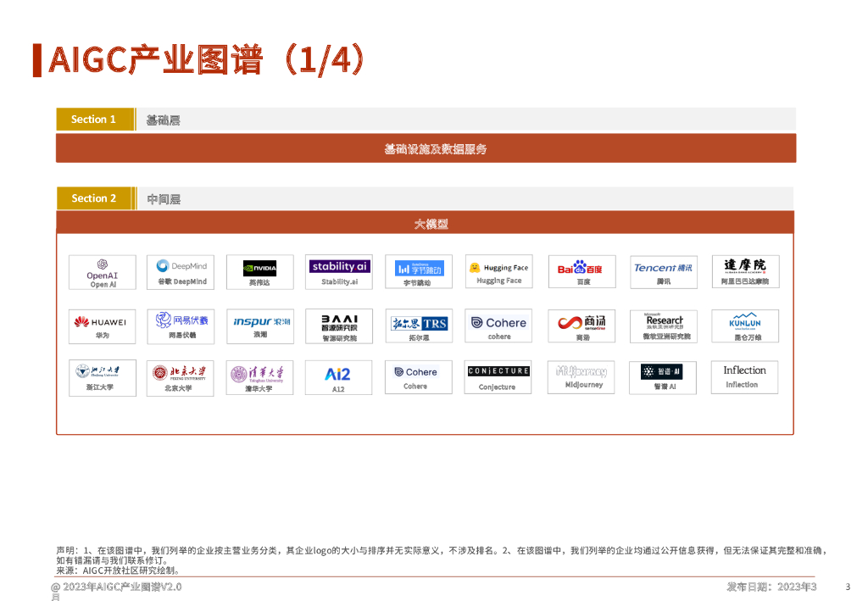Click the NVIDIA logo
The image size is (868, 601).
coord(259,269)
